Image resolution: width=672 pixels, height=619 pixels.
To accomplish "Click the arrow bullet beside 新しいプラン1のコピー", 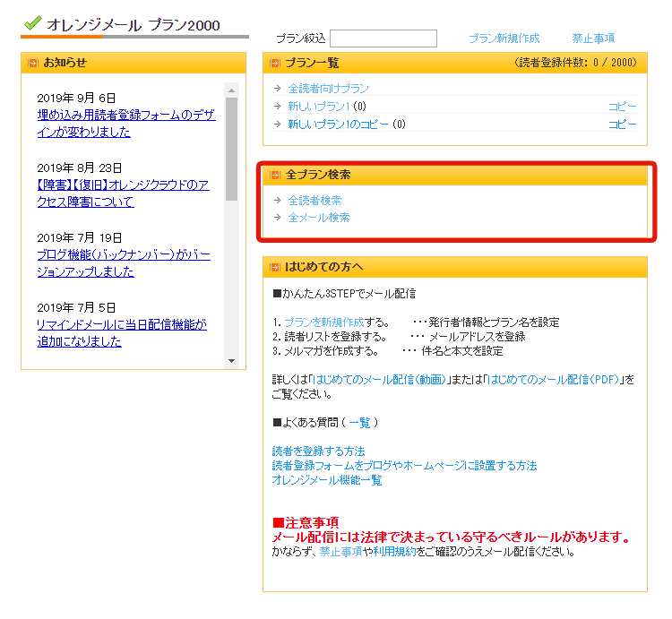I will coord(277,124).
